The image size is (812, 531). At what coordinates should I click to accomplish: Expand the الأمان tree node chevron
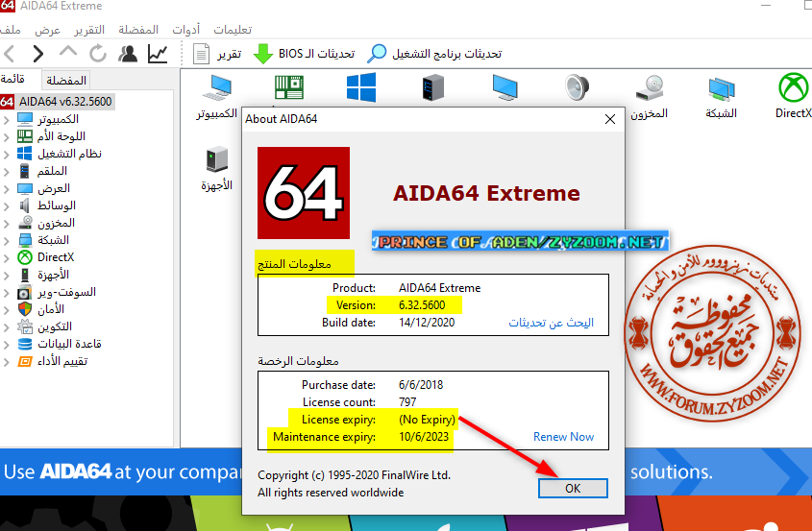click(x=6, y=310)
